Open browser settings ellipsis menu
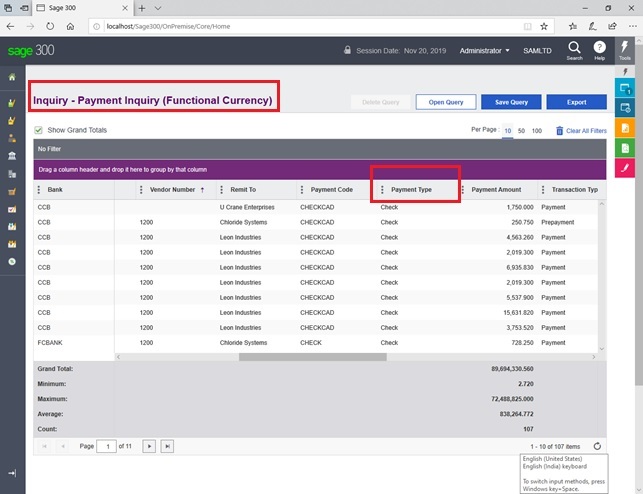This screenshot has width=643, height=494. [x=633, y=26]
